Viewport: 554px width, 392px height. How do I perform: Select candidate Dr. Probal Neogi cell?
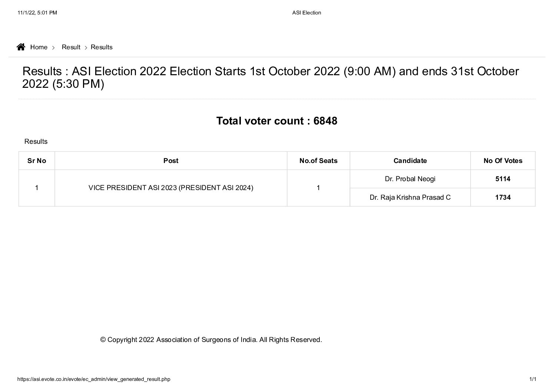410,179
